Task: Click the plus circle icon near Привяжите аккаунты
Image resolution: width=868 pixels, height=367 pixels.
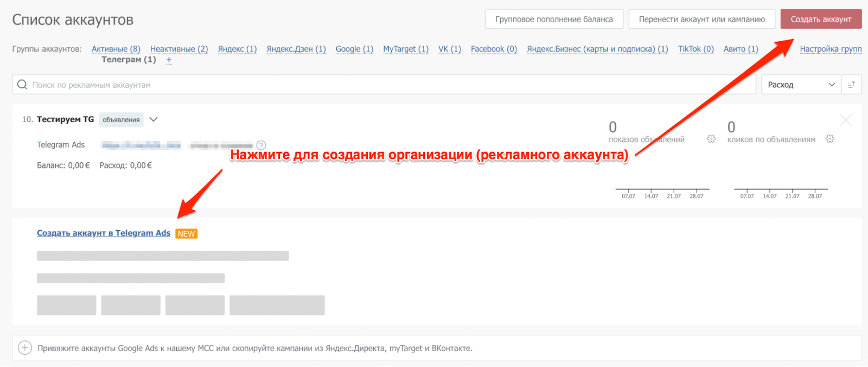Action: click(25, 348)
